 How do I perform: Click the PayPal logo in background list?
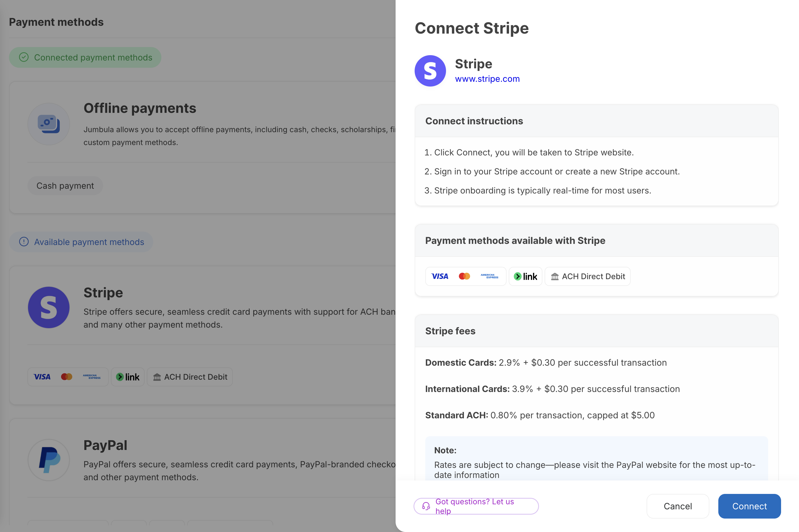pyautogui.click(x=48, y=460)
